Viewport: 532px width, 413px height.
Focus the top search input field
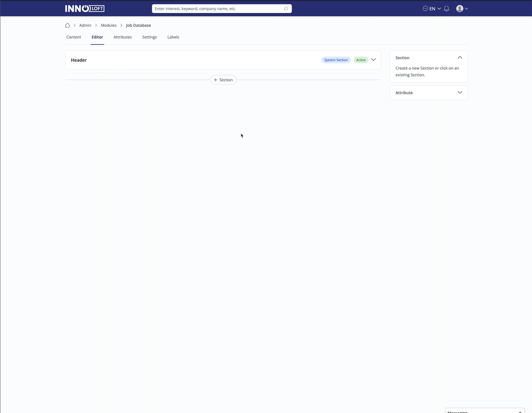tap(216, 9)
